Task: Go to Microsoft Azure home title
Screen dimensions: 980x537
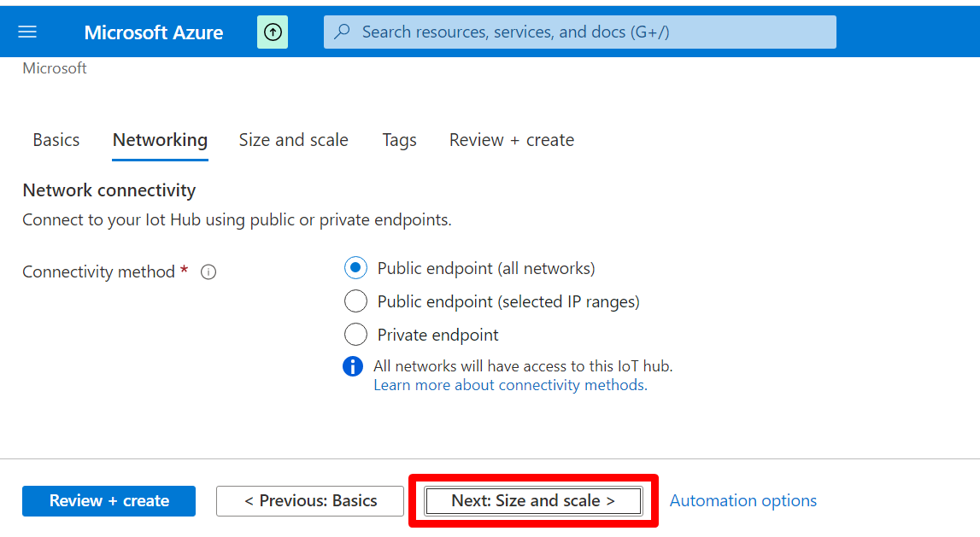Action: coord(154,32)
